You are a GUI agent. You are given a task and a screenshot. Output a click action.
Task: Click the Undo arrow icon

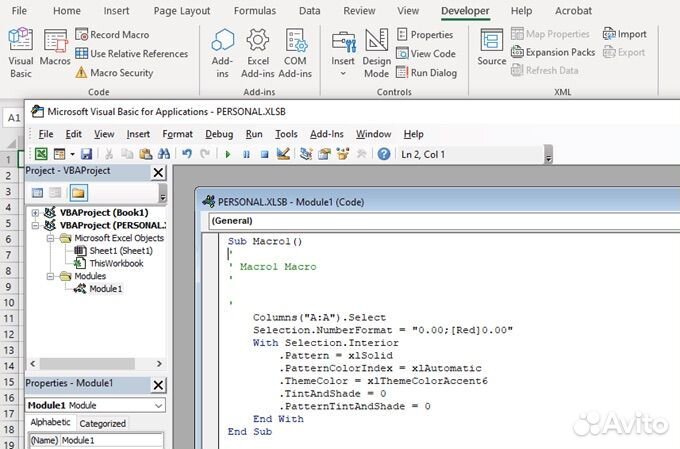(x=187, y=154)
